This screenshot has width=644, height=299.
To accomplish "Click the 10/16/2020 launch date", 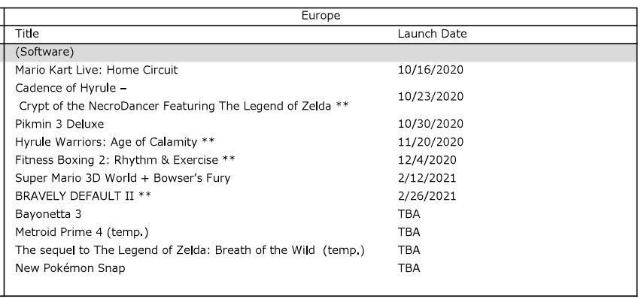I will click(x=430, y=70).
